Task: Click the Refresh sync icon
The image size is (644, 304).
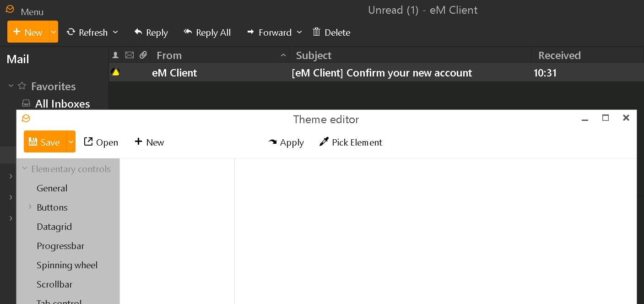Action: click(71, 32)
